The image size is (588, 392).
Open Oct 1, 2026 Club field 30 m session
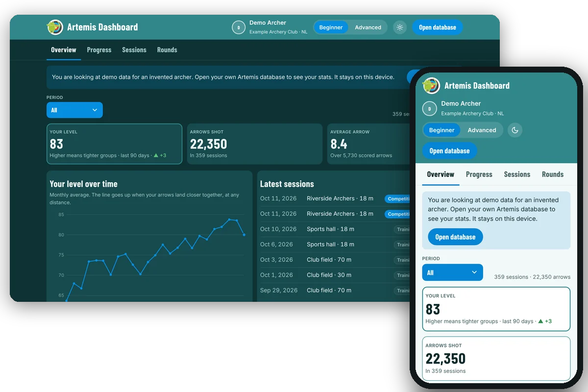click(x=335, y=275)
